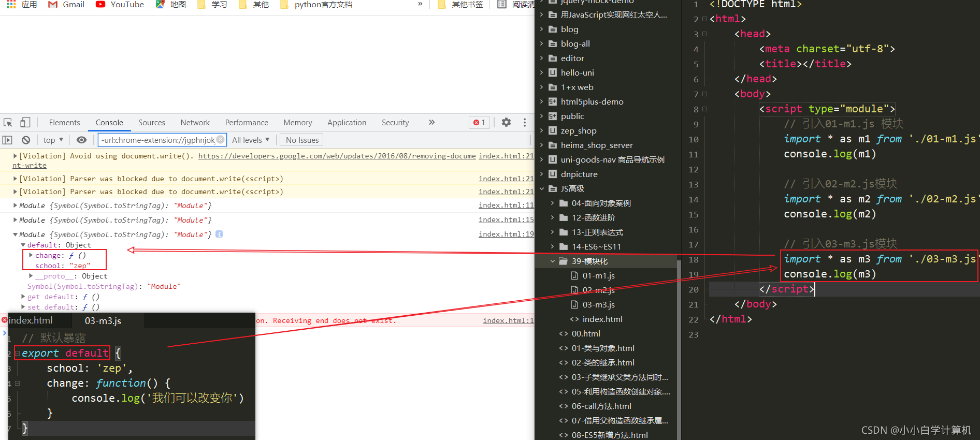Toggle the device toolbar icon in DevTools

click(25, 123)
